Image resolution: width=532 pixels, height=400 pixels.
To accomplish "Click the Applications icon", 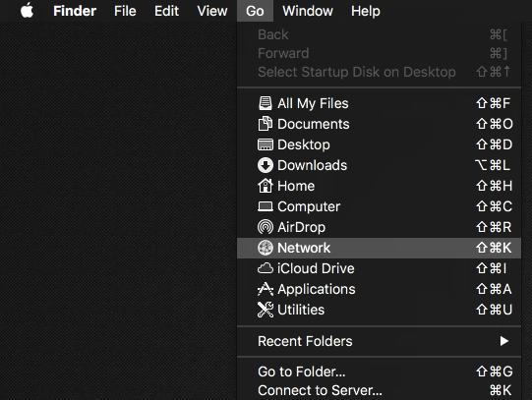I will pos(265,289).
